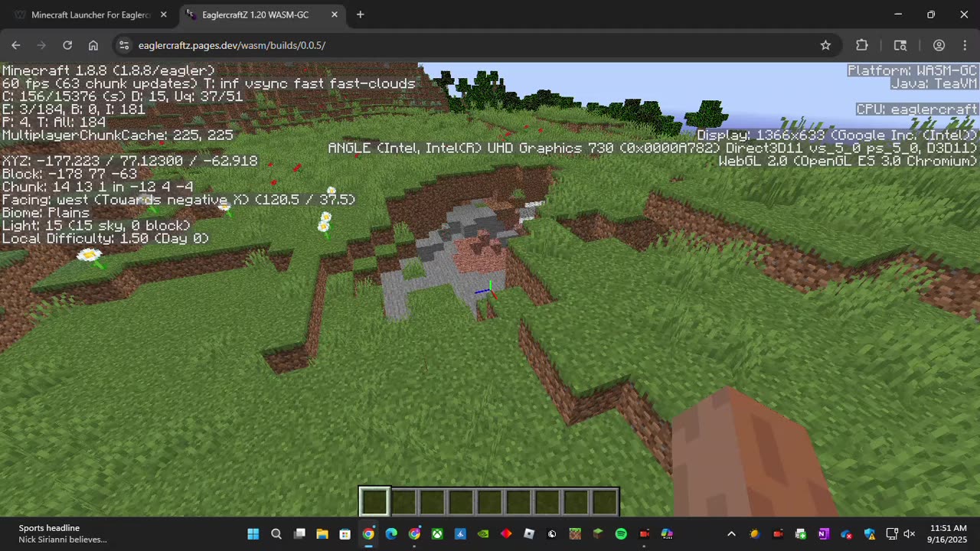Open Microsoft Edge from the taskbar
This screenshot has height=551, width=980.
pyautogui.click(x=391, y=533)
